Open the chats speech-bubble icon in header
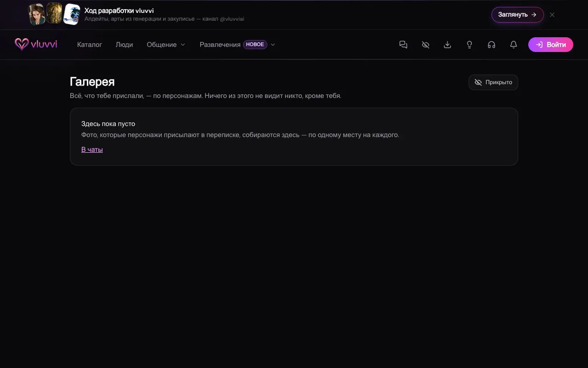588x368 pixels. click(x=403, y=45)
